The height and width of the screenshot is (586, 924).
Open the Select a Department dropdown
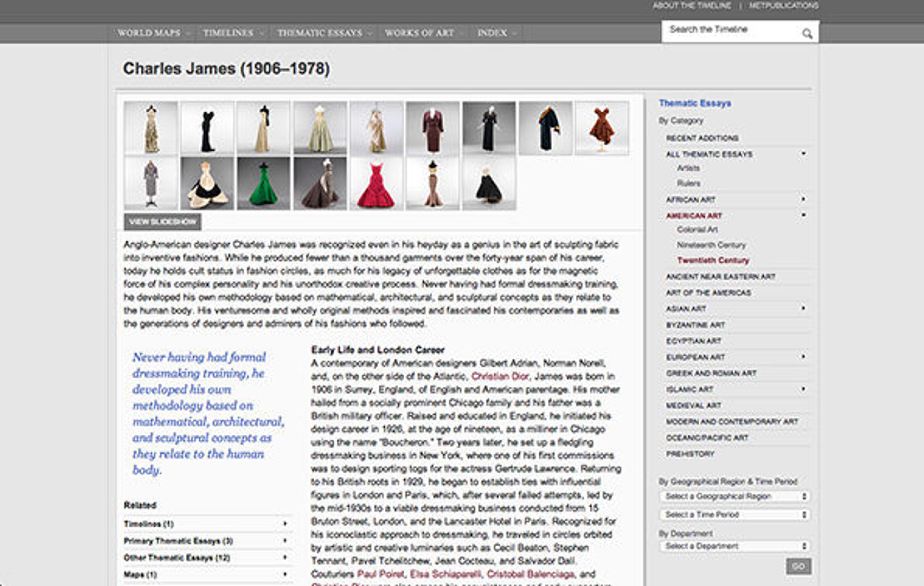tap(734, 546)
